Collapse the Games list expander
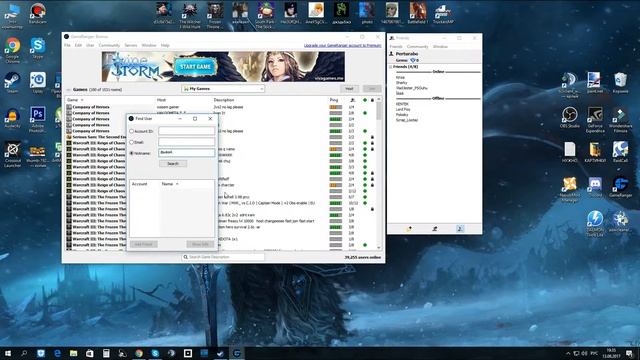 [x=68, y=89]
